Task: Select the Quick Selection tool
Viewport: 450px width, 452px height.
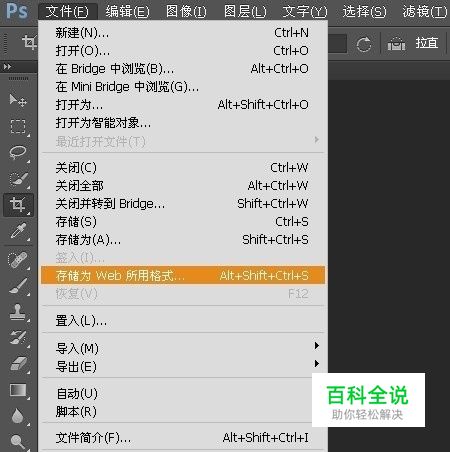Action: coord(18,179)
